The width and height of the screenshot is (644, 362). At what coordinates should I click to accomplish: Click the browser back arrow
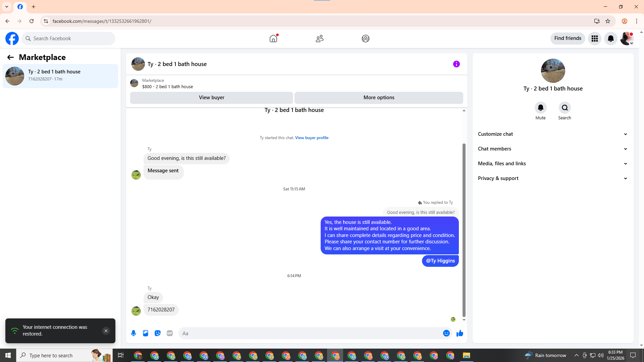(x=7, y=21)
